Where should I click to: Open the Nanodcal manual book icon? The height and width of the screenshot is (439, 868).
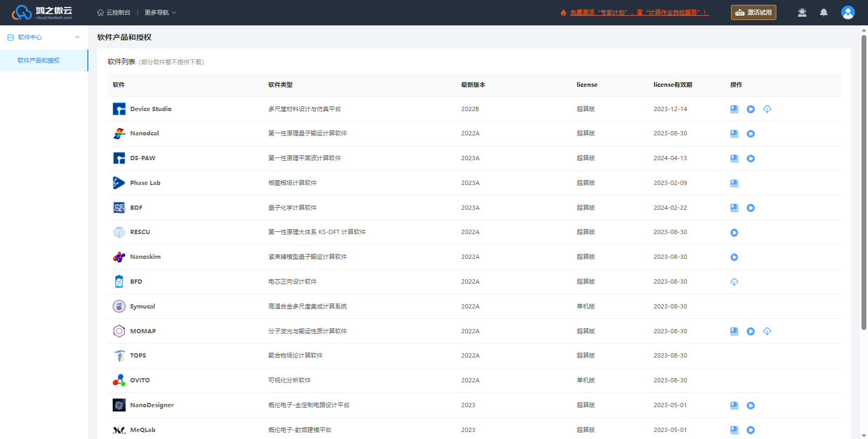pyautogui.click(x=734, y=134)
